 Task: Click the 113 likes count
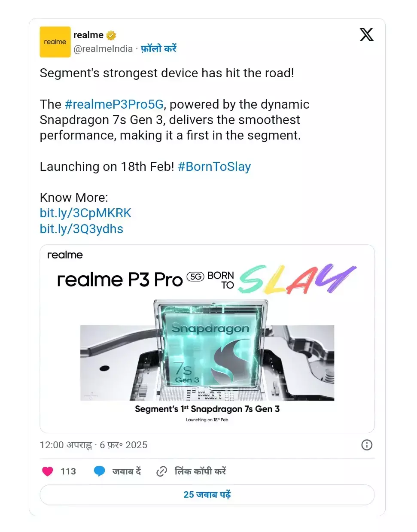68,471
